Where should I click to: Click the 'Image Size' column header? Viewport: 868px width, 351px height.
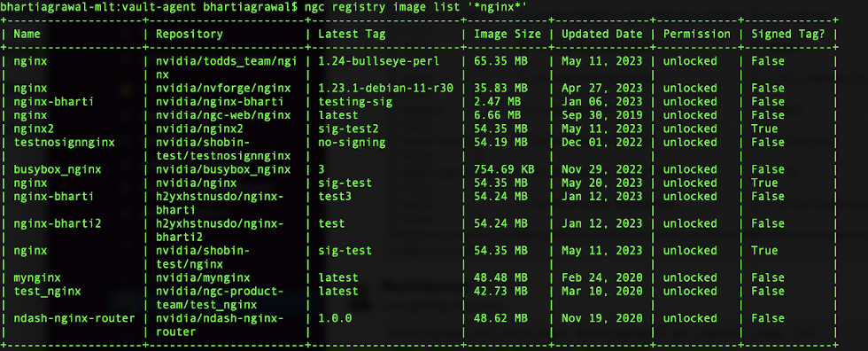click(507, 34)
